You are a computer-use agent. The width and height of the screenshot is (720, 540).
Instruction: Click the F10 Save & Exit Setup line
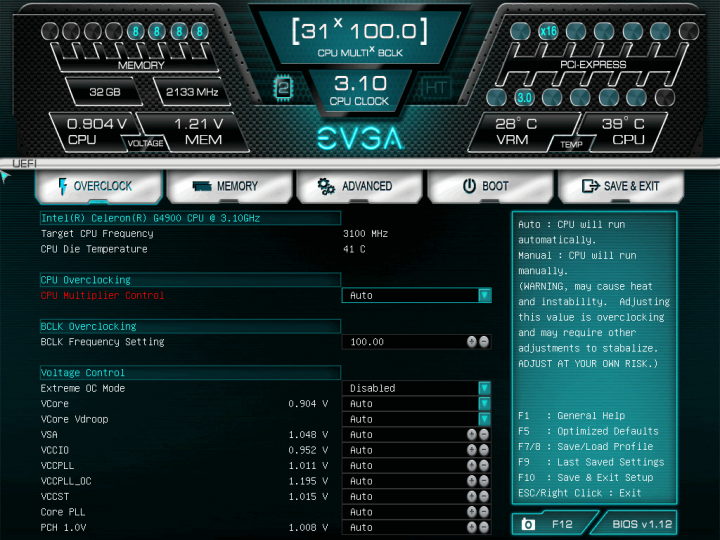point(585,477)
